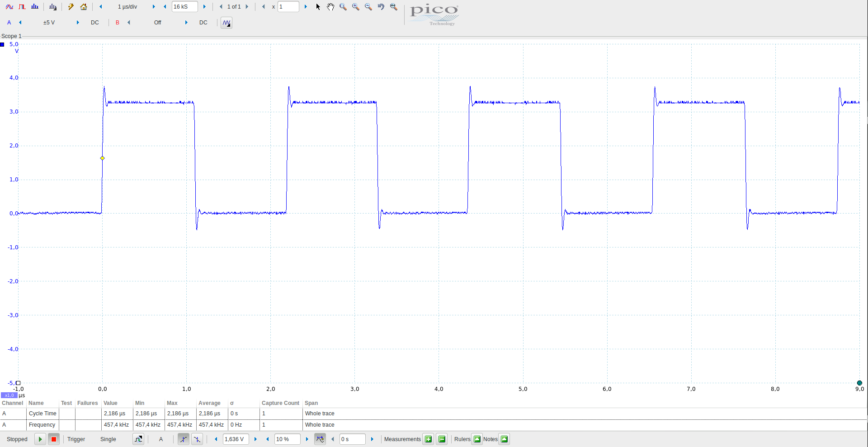Decrease the trigger threshold voltage
Viewport: 868px width, 447px height.
pyautogui.click(x=216, y=439)
